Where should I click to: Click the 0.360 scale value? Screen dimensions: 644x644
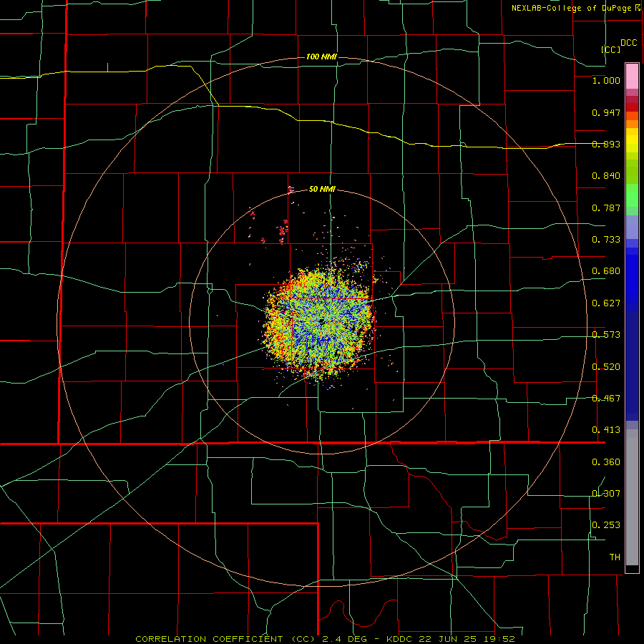click(x=606, y=462)
